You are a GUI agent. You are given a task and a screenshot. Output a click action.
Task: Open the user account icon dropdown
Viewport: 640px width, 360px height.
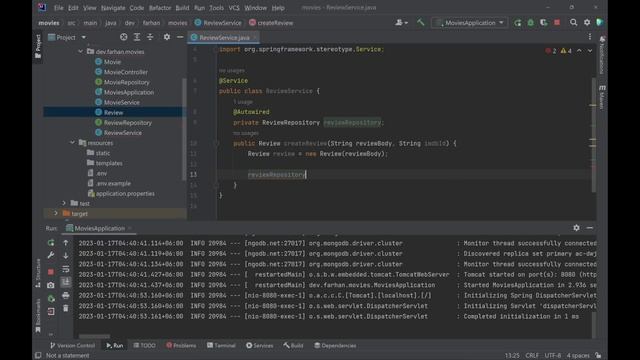tap(401, 23)
